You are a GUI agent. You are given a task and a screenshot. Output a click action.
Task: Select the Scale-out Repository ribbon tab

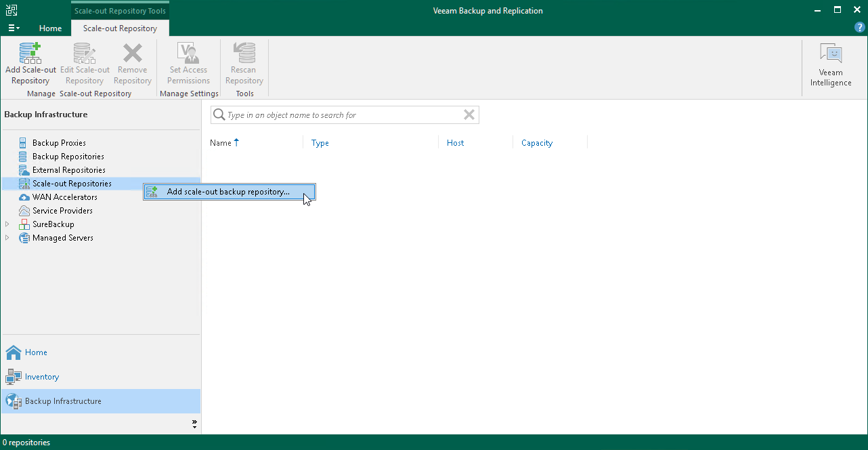(x=120, y=28)
